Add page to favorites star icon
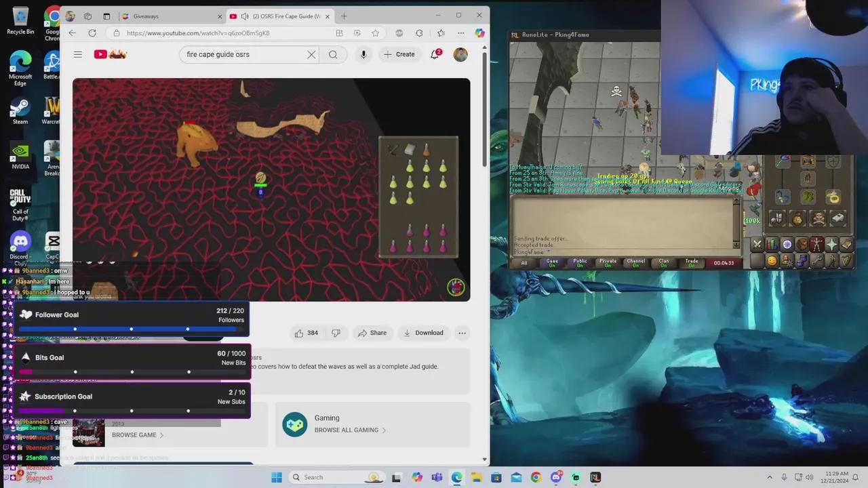The width and height of the screenshot is (868, 488). [375, 33]
